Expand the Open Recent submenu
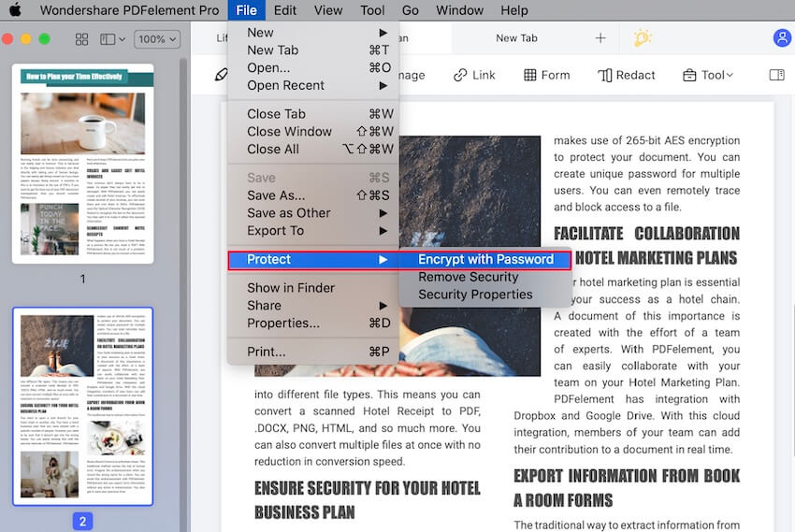Viewport: 795px width, 532px height. pyautogui.click(x=313, y=85)
